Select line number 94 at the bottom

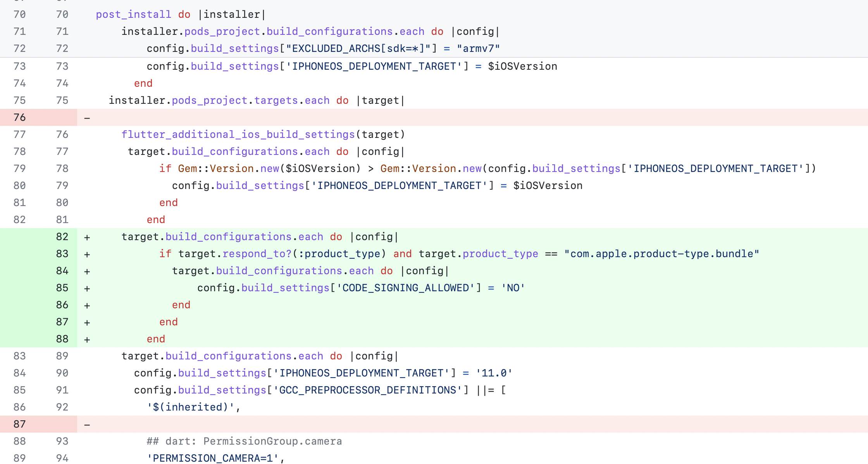click(62, 458)
